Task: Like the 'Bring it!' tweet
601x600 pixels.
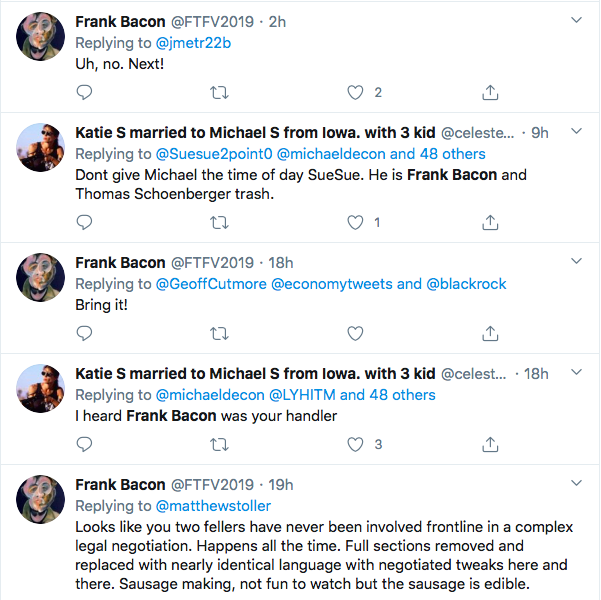Action: [x=355, y=333]
